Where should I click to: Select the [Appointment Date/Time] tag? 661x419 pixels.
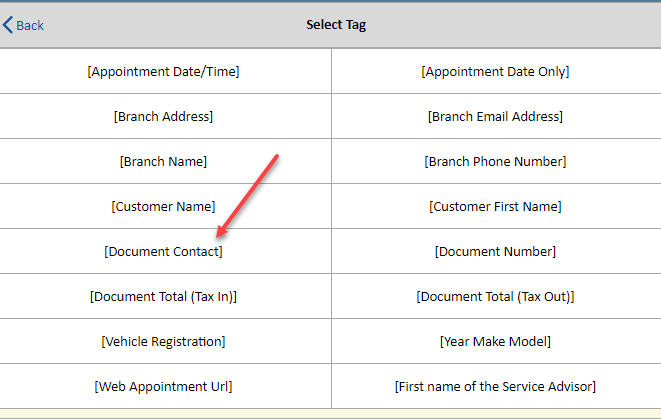click(x=164, y=71)
